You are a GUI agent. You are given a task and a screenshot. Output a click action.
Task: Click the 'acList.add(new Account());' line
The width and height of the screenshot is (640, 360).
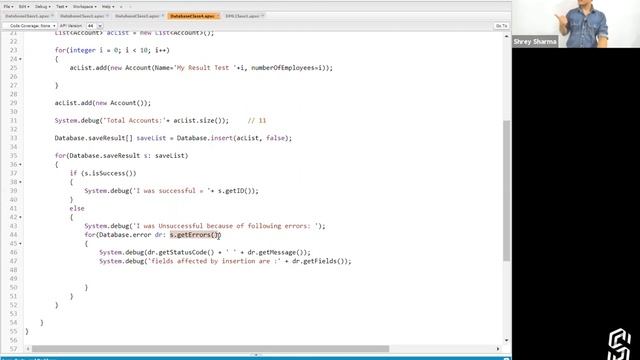pos(103,103)
